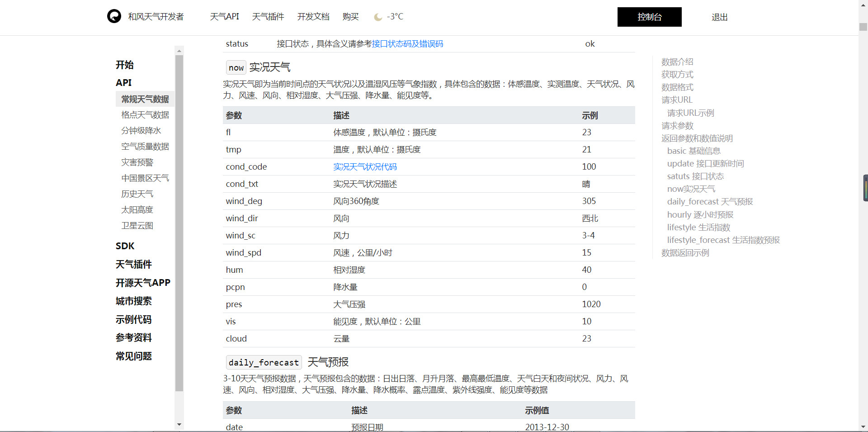Click the 退出 button
Image resolution: width=868 pixels, height=432 pixels.
pos(719,17)
